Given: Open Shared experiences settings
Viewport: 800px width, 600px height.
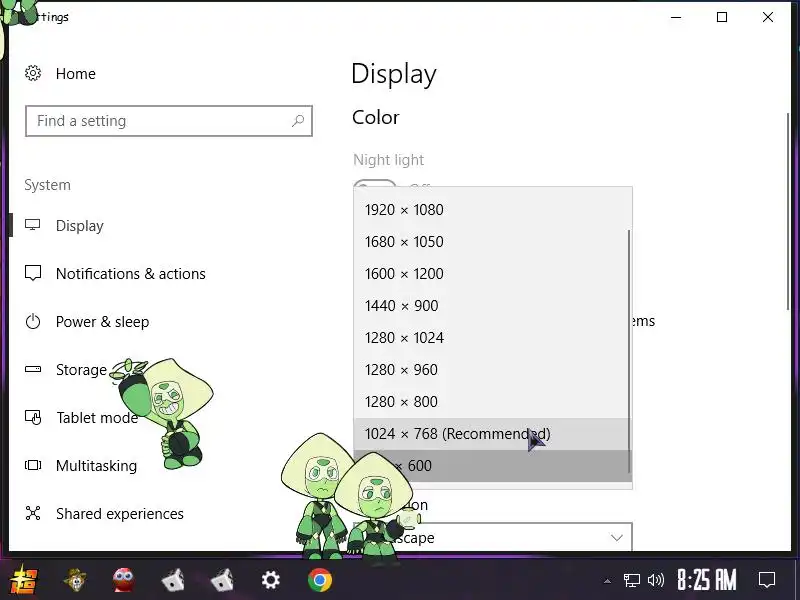Looking at the screenshot, I should (120, 513).
